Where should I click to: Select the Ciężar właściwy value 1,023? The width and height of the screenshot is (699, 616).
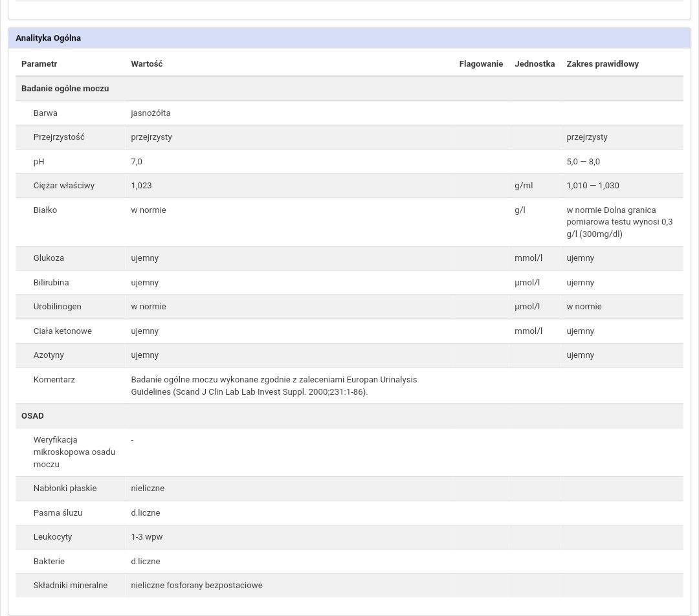point(141,186)
